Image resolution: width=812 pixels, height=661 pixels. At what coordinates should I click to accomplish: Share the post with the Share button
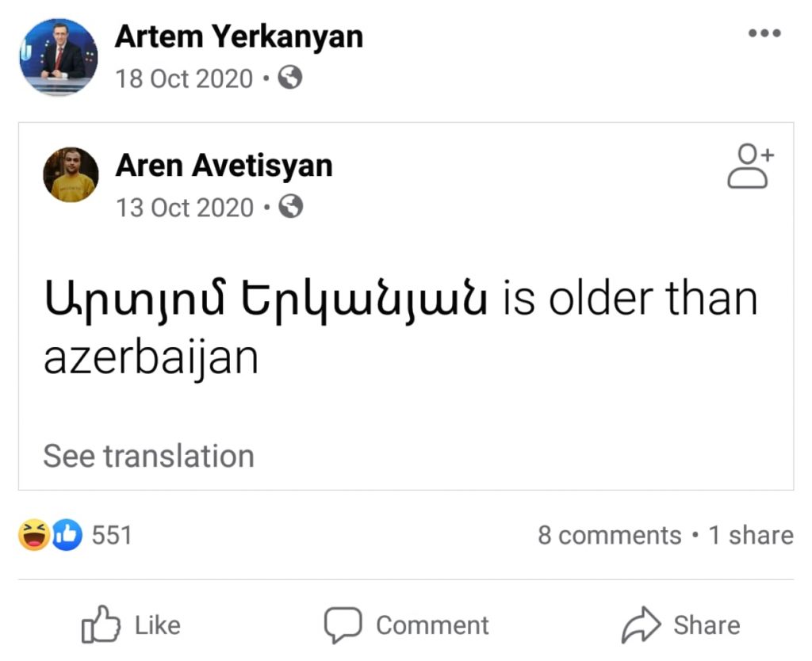point(680,626)
